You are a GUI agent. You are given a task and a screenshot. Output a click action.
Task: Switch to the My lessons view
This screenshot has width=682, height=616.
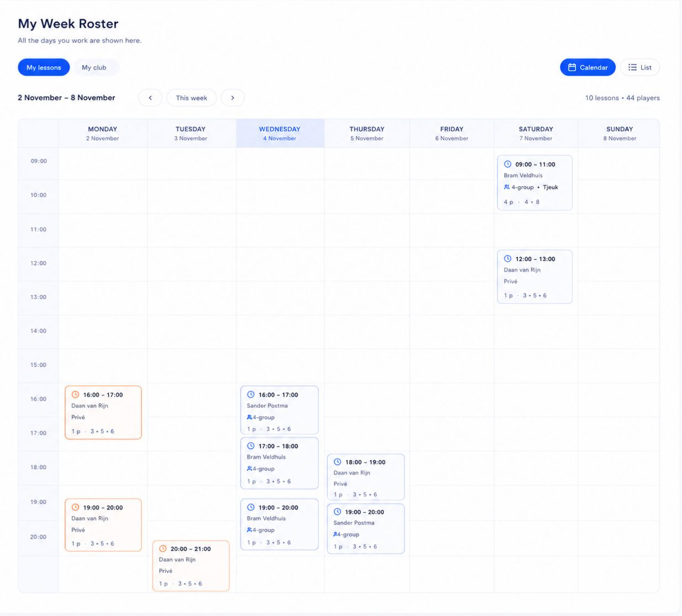pyautogui.click(x=44, y=67)
